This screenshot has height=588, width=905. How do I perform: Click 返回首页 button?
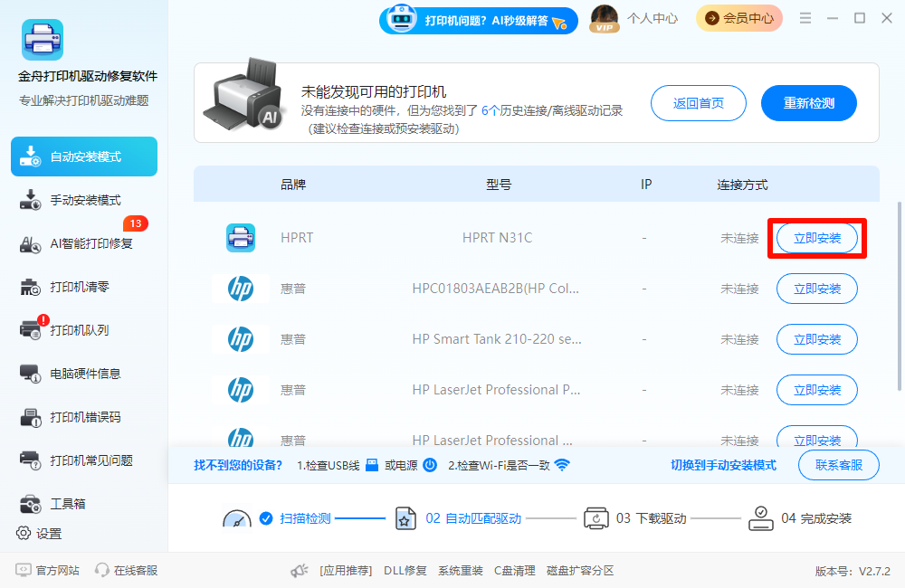(699, 103)
